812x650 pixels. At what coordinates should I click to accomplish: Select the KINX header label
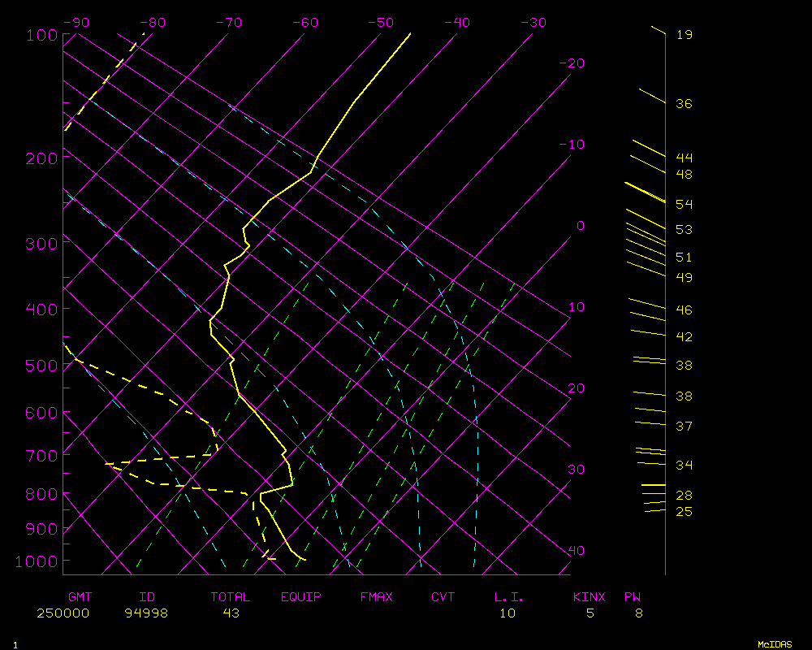pyautogui.click(x=590, y=597)
